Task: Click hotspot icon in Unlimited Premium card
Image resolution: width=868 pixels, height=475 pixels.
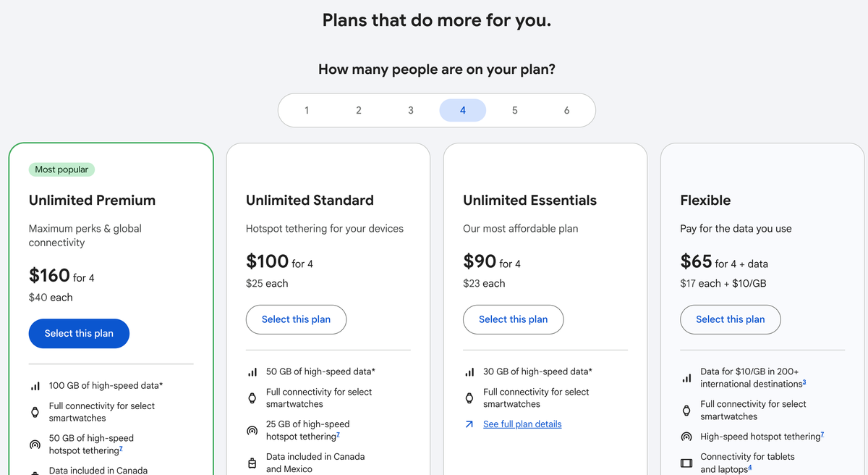Action: coord(35,445)
